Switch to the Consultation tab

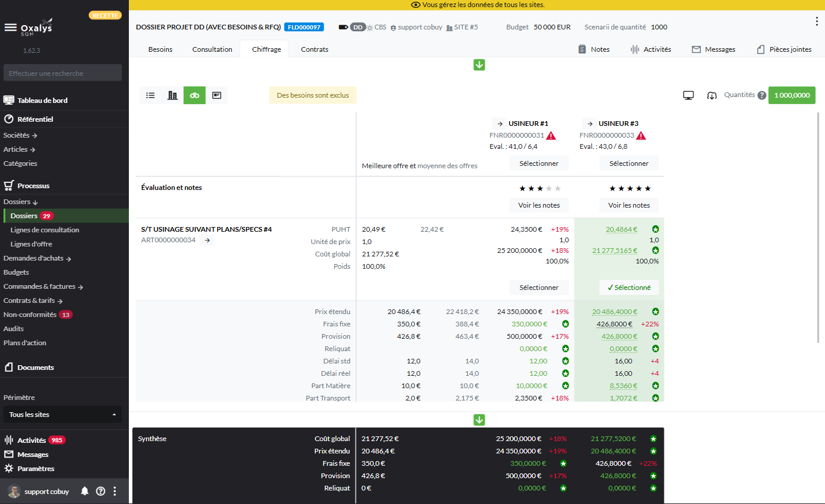point(212,49)
